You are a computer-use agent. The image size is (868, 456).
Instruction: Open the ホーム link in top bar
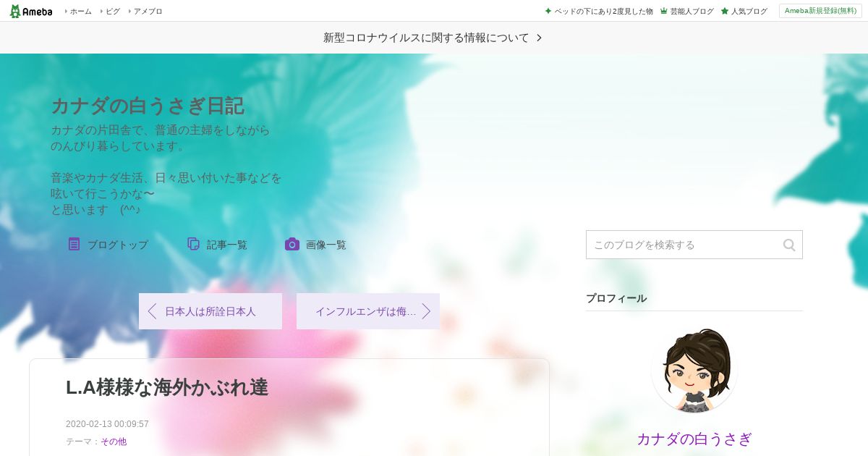pos(80,11)
